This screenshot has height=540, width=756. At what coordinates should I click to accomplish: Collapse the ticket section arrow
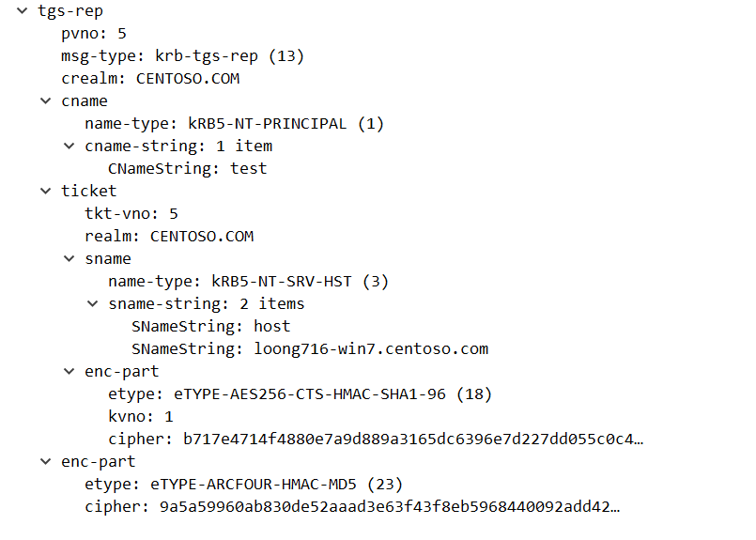pos(45,192)
